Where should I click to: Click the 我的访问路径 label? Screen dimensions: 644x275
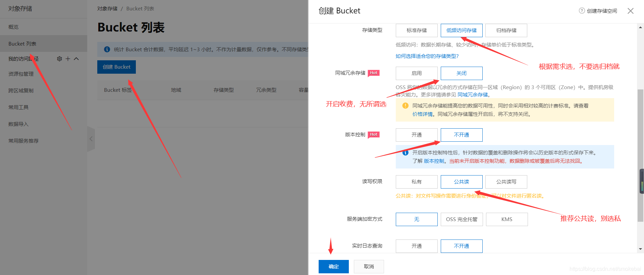pos(23,59)
